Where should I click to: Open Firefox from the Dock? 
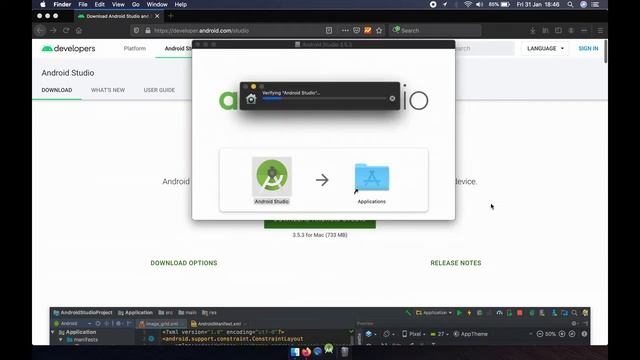pos(306,352)
